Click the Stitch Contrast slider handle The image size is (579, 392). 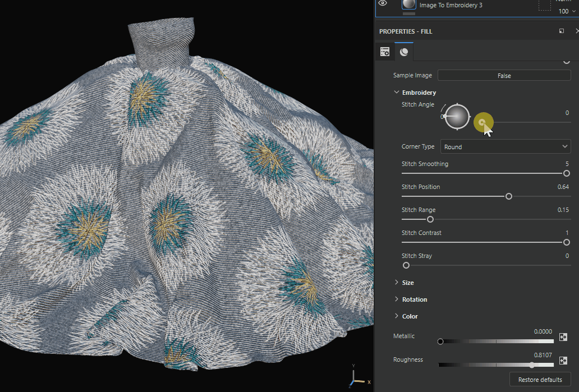(567, 242)
